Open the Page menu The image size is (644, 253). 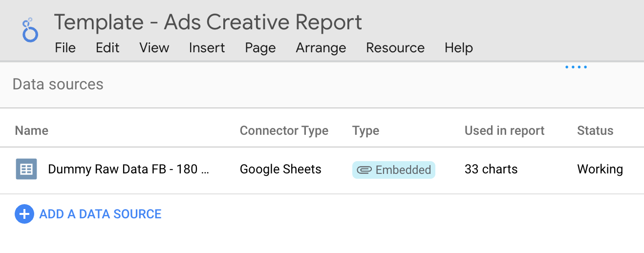tap(260, 48)
